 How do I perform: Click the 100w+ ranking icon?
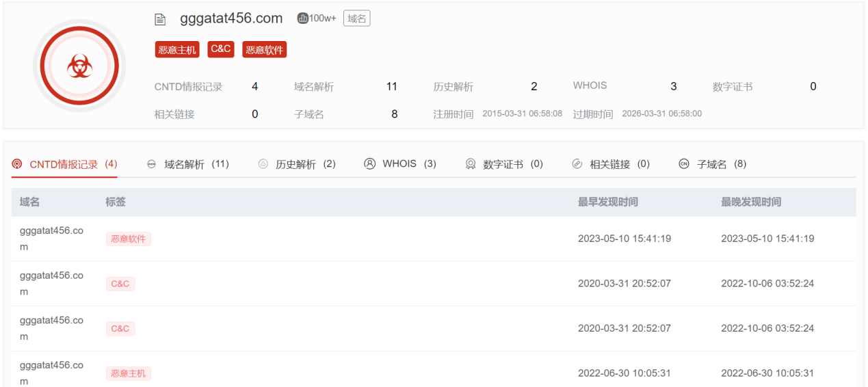302,18
